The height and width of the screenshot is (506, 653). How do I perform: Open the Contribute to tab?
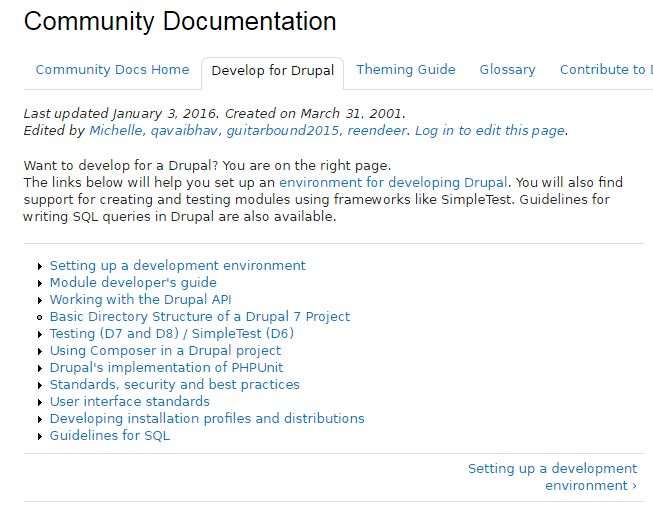tap(606, 70)
